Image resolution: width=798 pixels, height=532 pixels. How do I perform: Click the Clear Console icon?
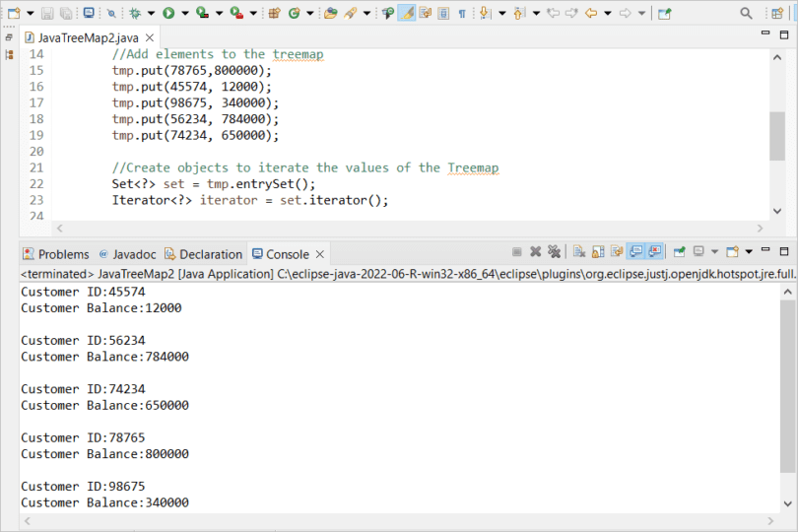coord(579,251)
